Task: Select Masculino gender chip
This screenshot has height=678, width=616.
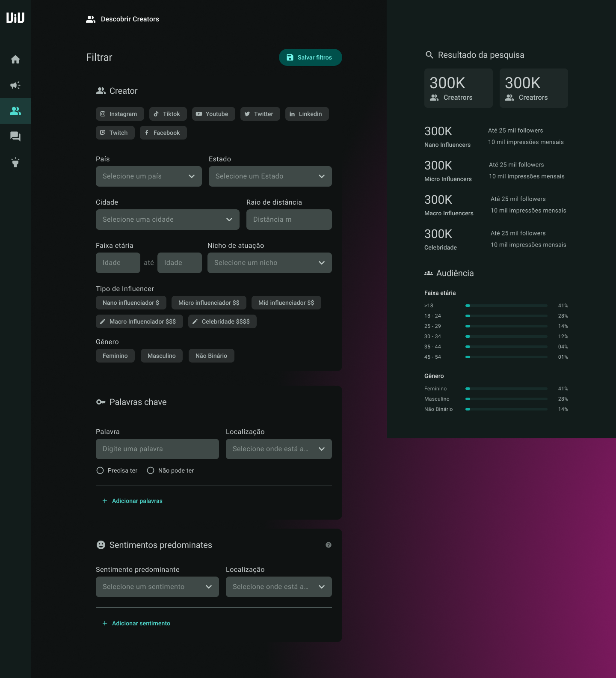Action: coord(162,356)
